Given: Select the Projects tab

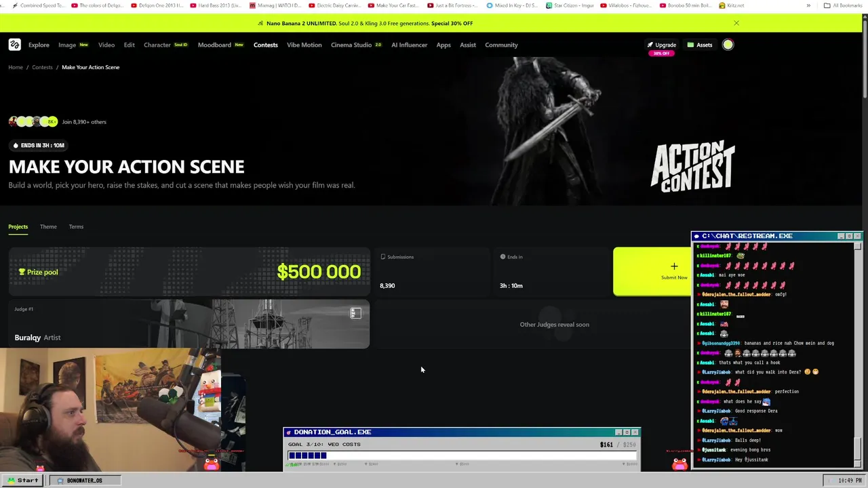Looking at the screenshot, I should [18, 226].
